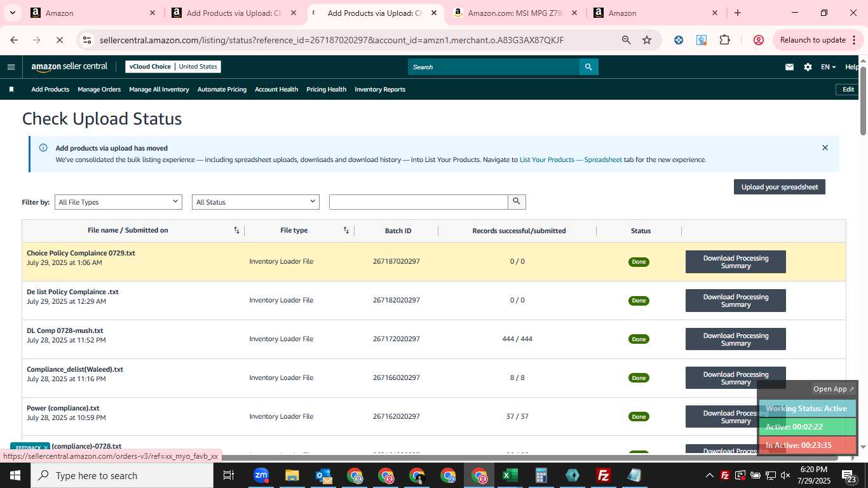
Task: Open Pricing Health menu item
Action: [x=326, y=90]
